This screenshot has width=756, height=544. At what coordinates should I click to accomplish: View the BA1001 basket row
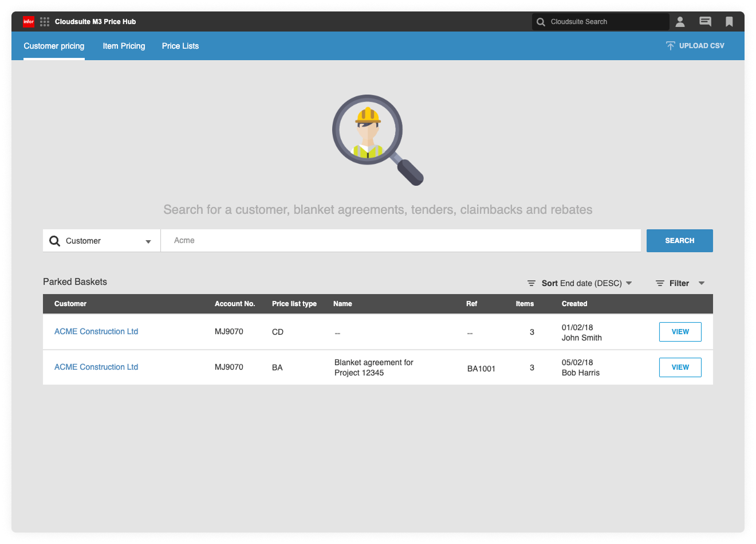680,367
